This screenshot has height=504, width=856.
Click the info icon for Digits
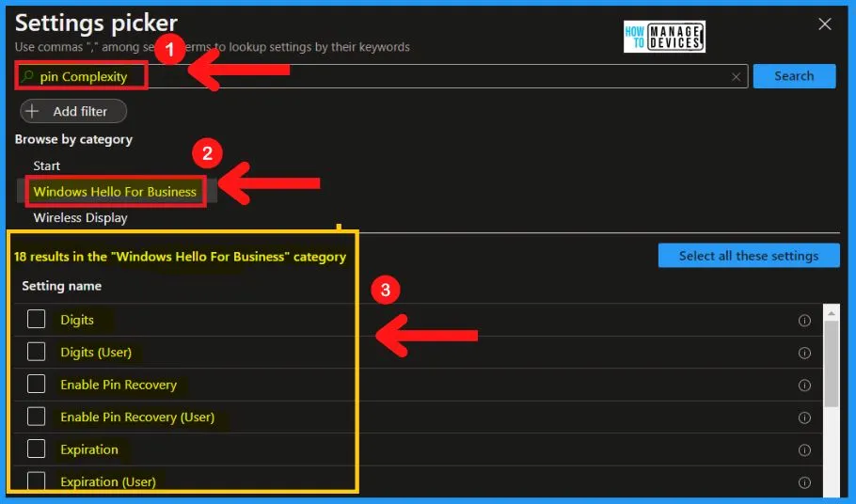(x=804, y=321)
